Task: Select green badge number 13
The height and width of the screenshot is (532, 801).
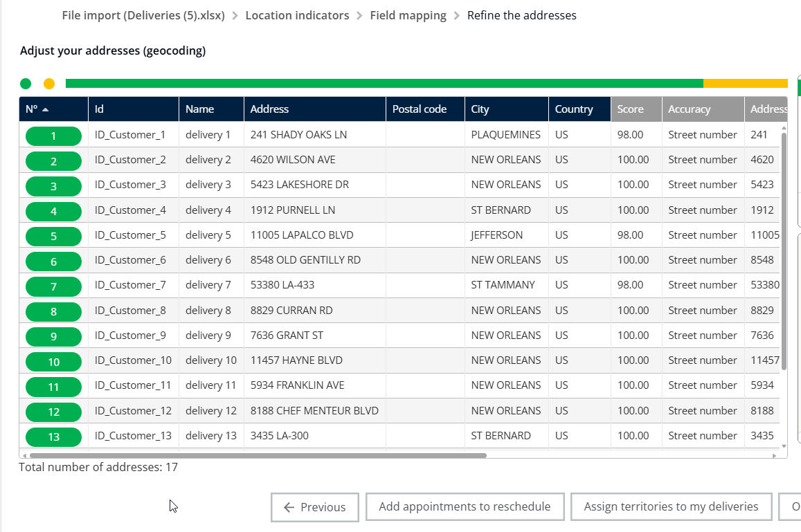Action: tap(53, 437)
